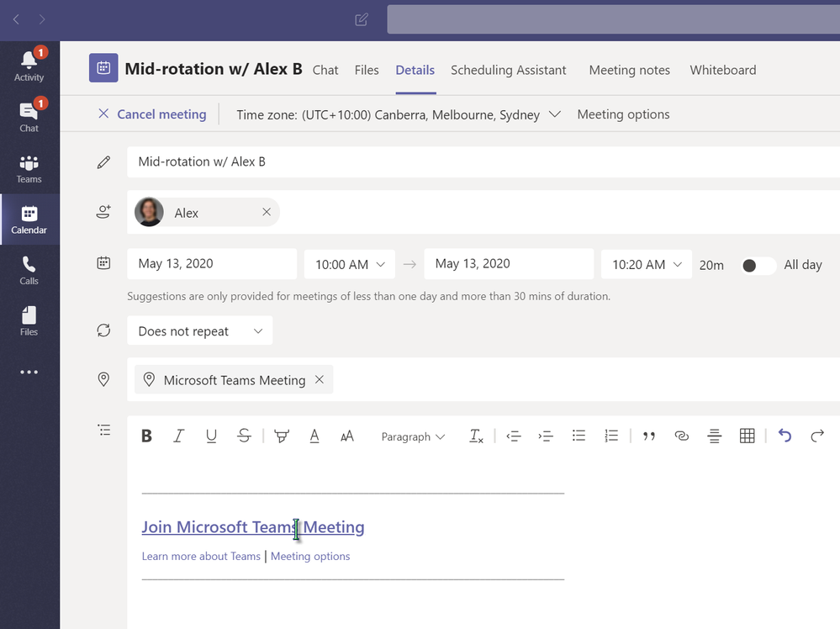Switch to the Files tab of meeting
Viewport: 840px width, 629px height.
[367, 70]
